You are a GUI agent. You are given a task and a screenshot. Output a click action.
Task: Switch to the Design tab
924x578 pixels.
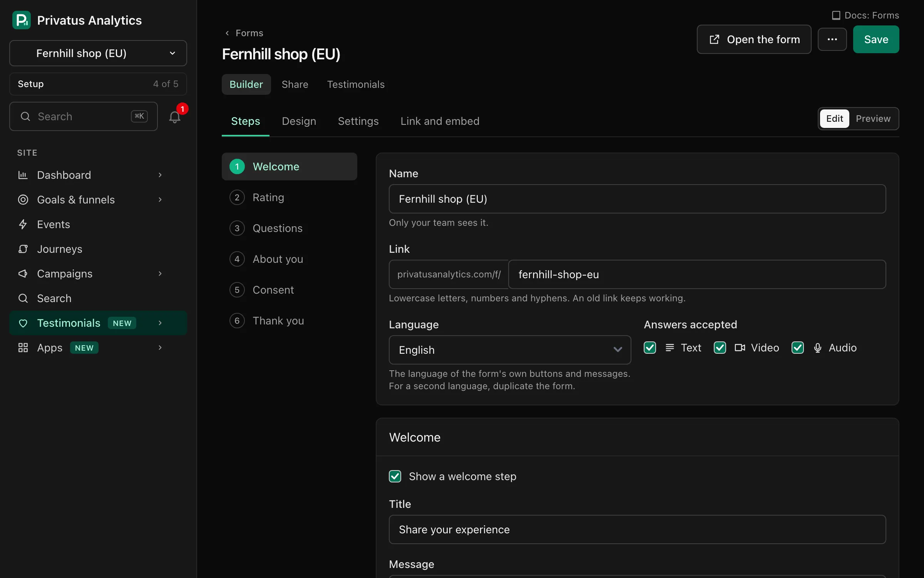click(x=299, y=121)
